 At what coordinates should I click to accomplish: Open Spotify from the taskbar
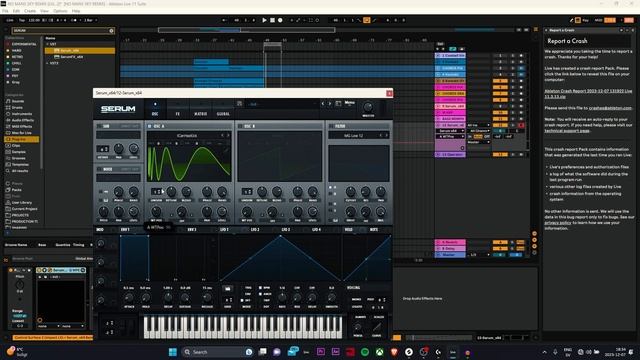tap(365, 352)
